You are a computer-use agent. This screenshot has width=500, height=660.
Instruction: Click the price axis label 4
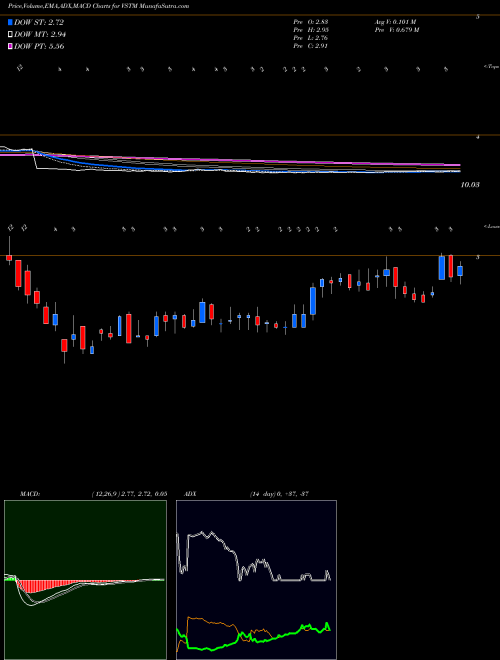click(478, 137)
